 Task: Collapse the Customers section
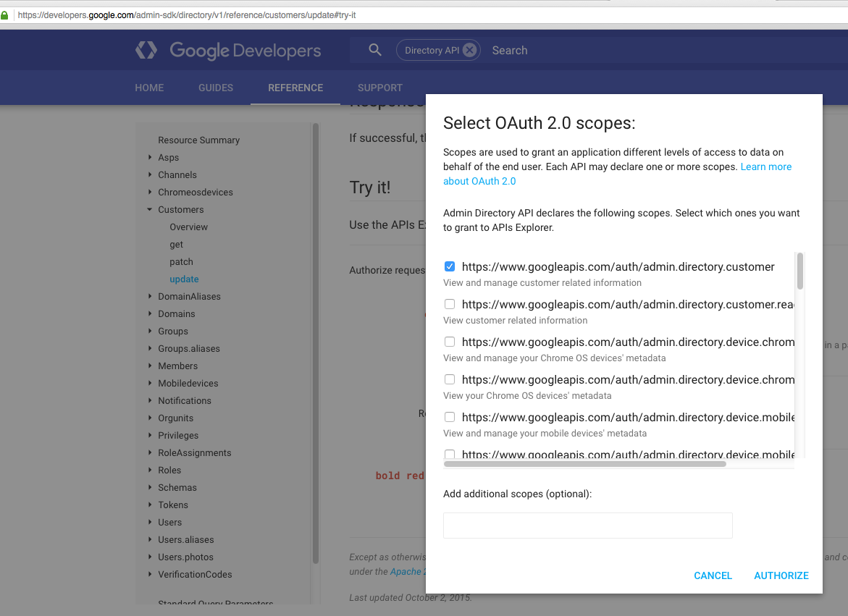tap(150, 209)
